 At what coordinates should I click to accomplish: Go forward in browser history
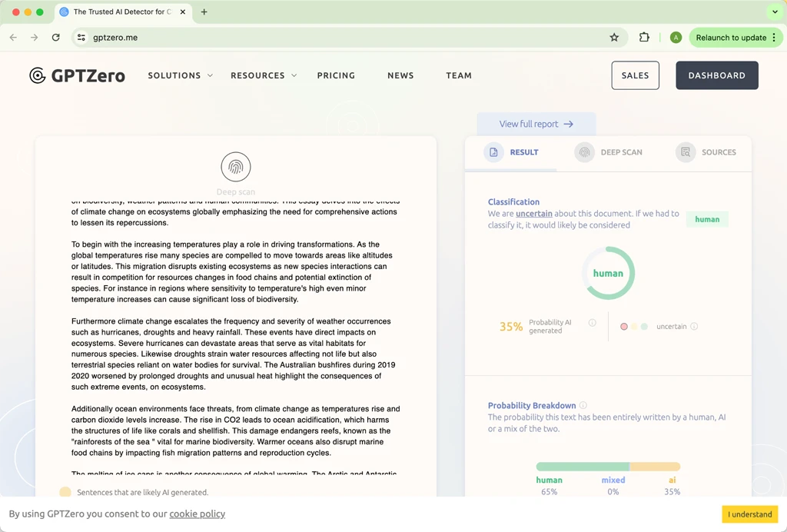point(34,37)
